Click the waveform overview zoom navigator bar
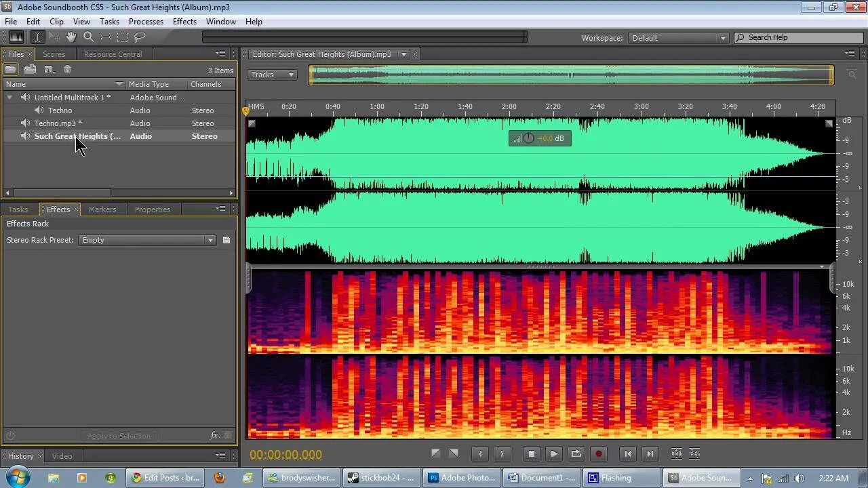 coord(571,75)
